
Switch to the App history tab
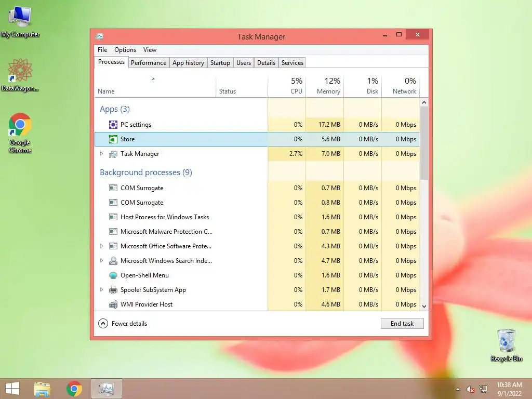[x=188, y=63]
